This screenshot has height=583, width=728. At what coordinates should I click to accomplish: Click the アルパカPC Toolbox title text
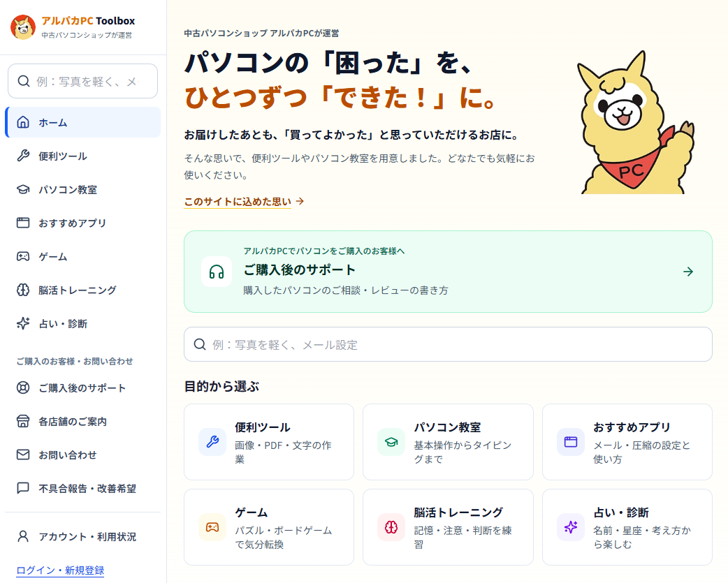88,21
